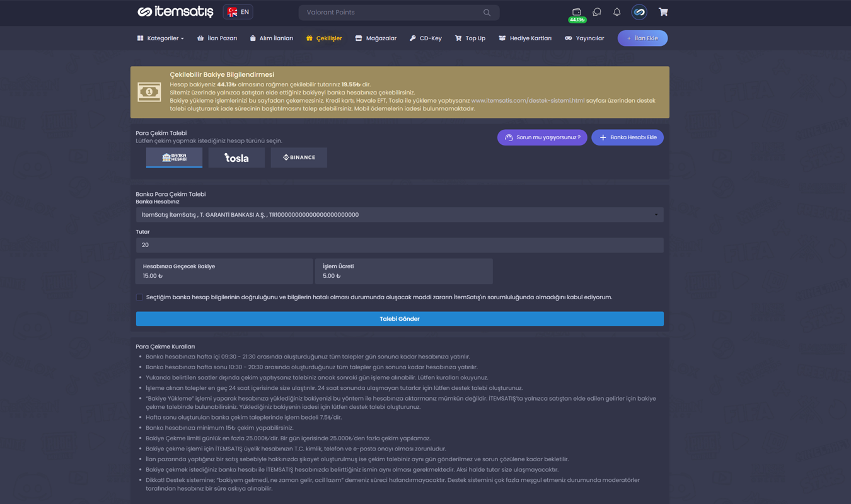The width and height of the screenshot is (851, 504).
Task: Open the Çekilişler page
Action: point(324,38)
